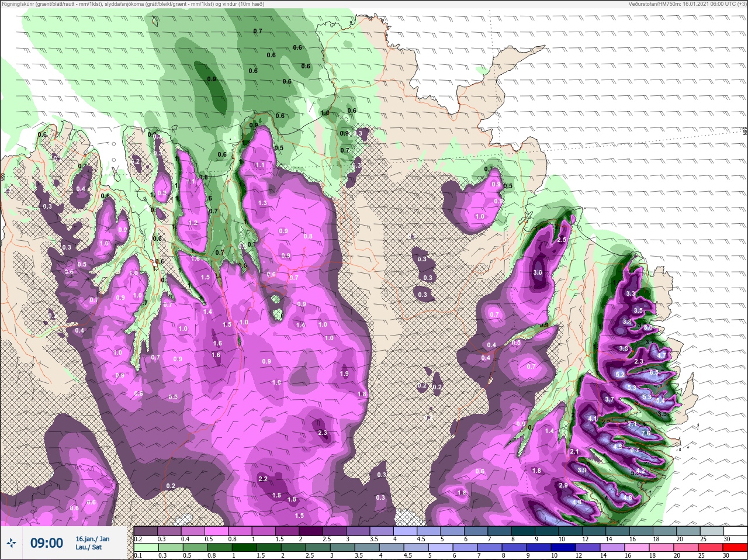Click the 09:00 forecast time label

click(47, 543)
